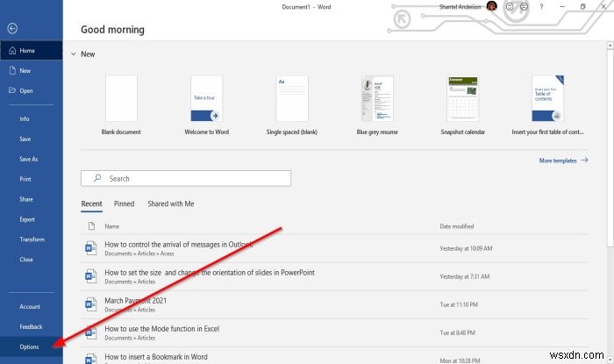Click the back arrow icon
Viewport: 614px width, 364px height.
tap(12, 28)
